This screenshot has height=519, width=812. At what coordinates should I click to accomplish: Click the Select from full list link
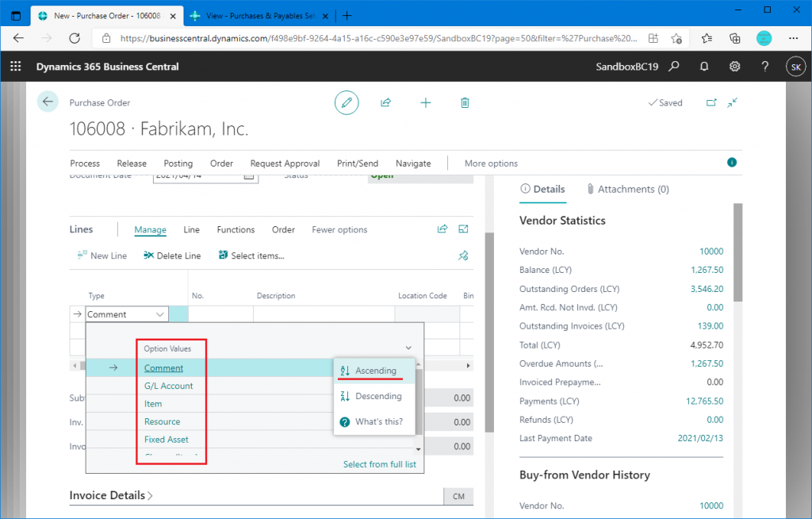point(380,464)
